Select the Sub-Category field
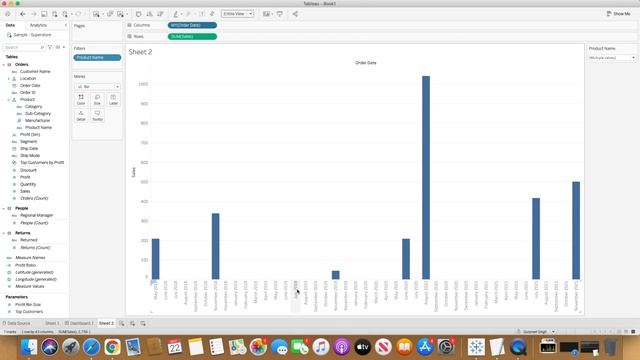640x360 pixels. 38,113
